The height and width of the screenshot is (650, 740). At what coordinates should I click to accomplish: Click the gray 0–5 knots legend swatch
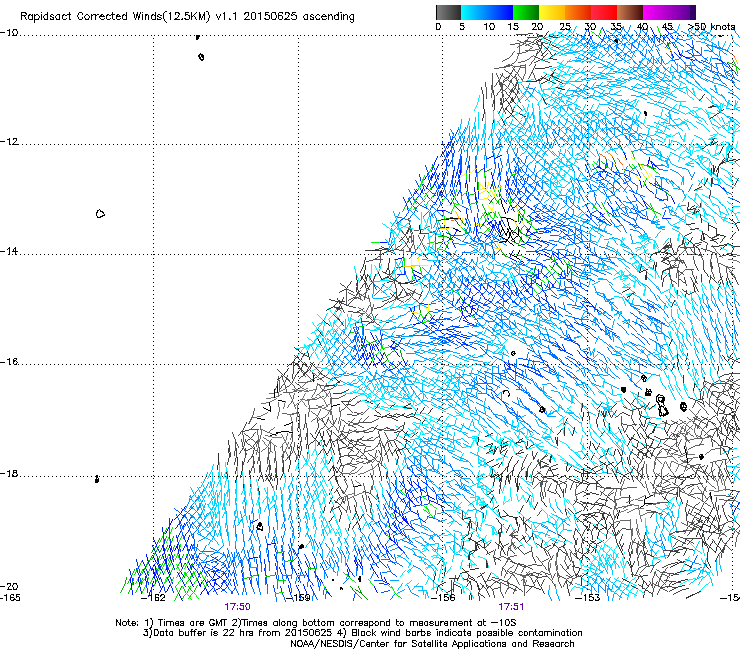(x=448, y=12)
